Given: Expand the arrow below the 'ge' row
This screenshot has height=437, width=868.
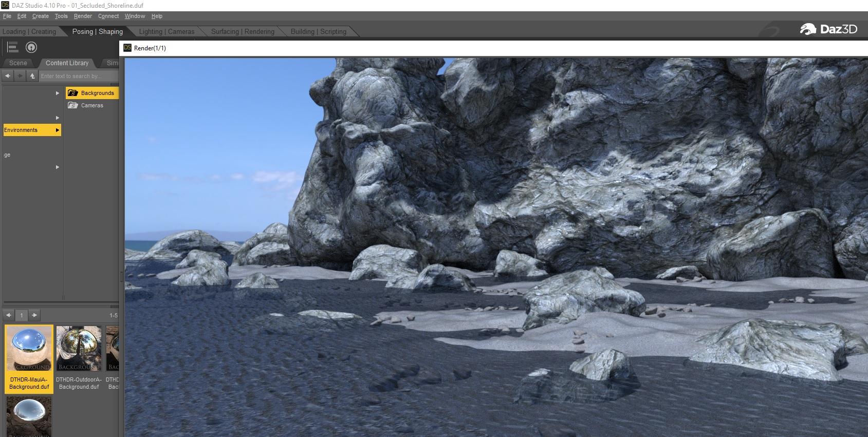Looking at the screenshot, I should coord(58,167).
